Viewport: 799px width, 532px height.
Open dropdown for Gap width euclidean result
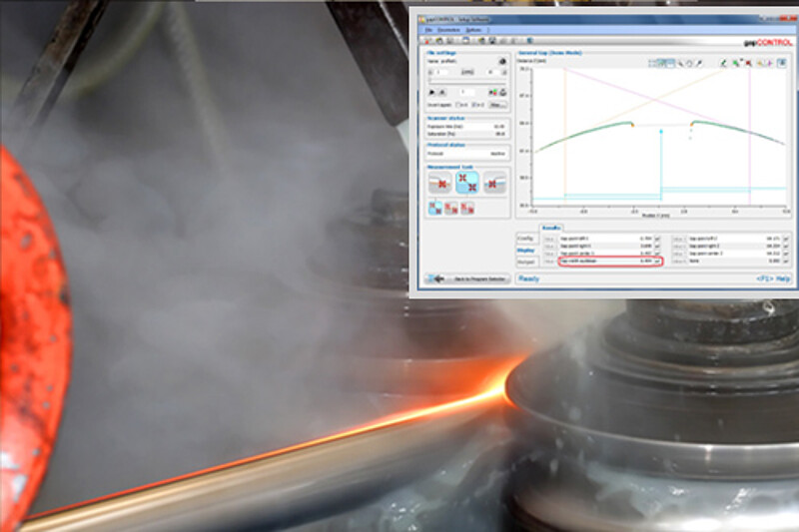pos(658,261)
